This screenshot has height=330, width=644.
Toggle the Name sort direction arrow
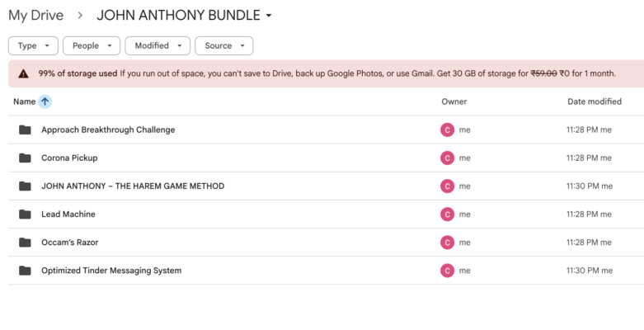point(45,101)
